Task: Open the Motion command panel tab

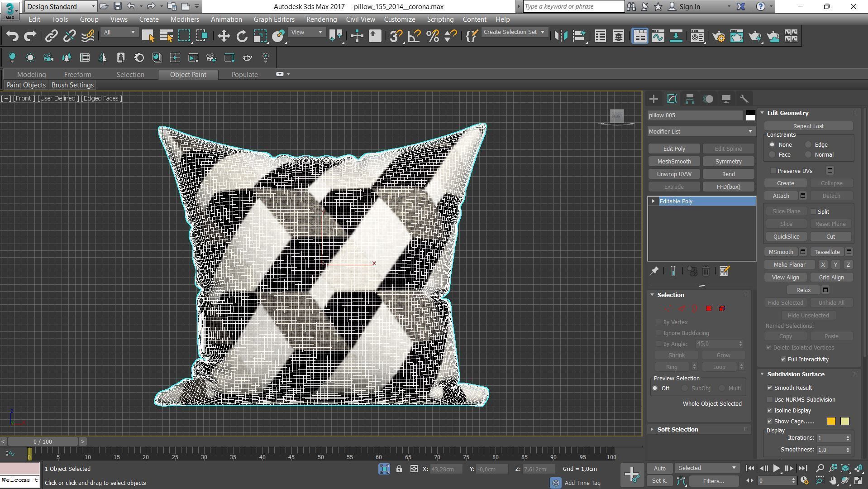Action: click(x=708, y=99)
